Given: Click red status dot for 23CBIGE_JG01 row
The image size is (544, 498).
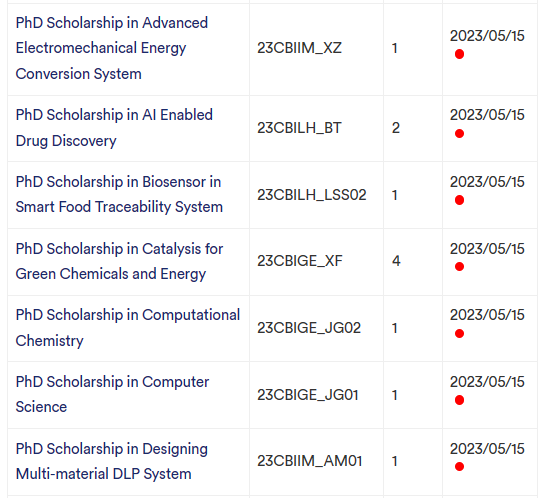Looking at the screenshot, I should 459,400.
